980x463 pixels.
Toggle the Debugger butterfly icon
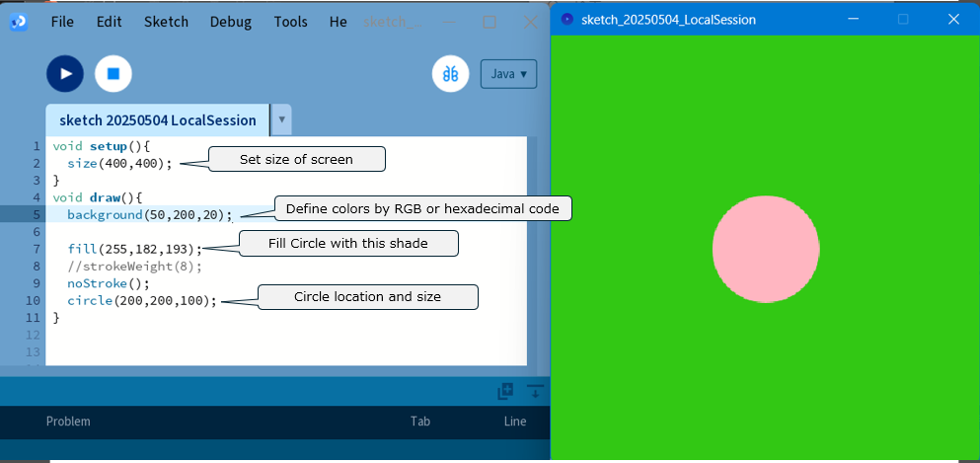451,74
